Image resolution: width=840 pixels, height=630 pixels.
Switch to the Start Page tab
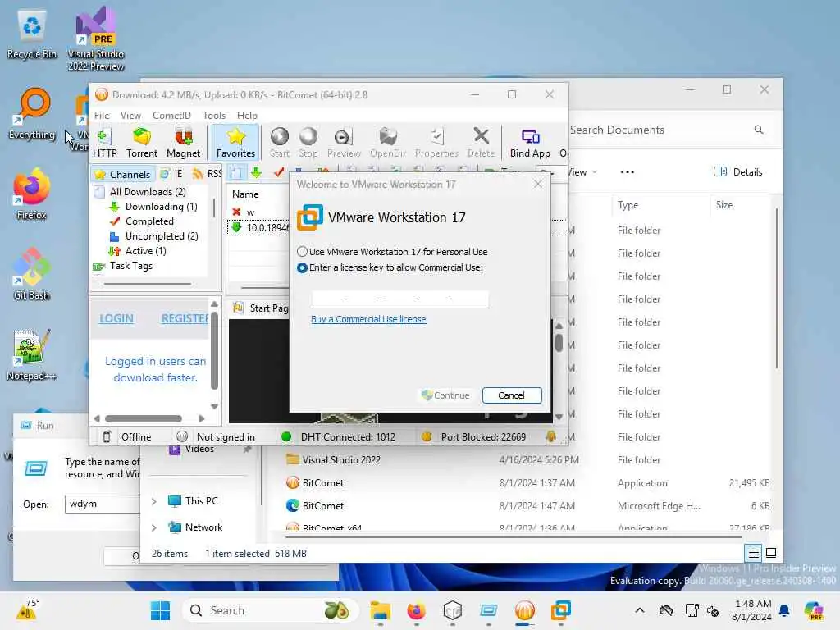click(x=261, y=308)
